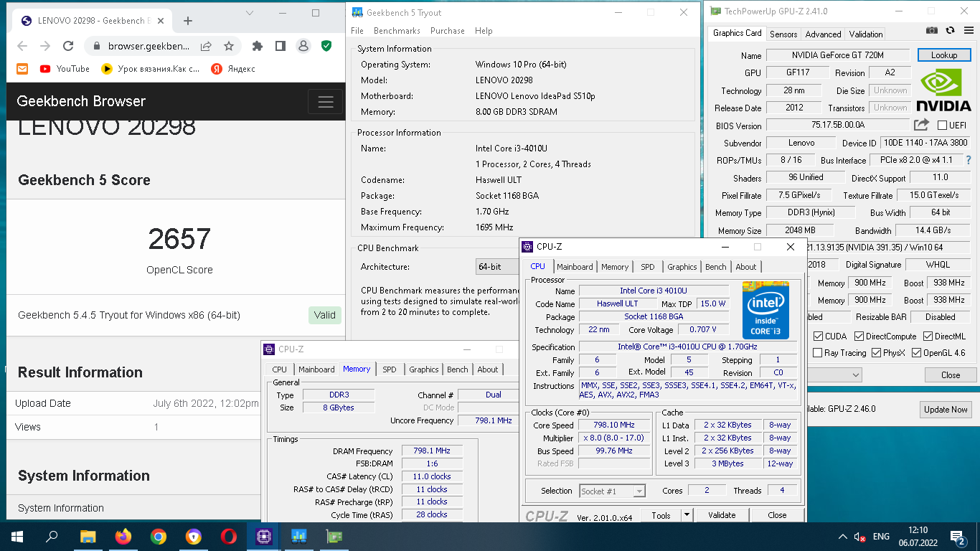
Task: Click the green shield extension icon
Action: 326,46
